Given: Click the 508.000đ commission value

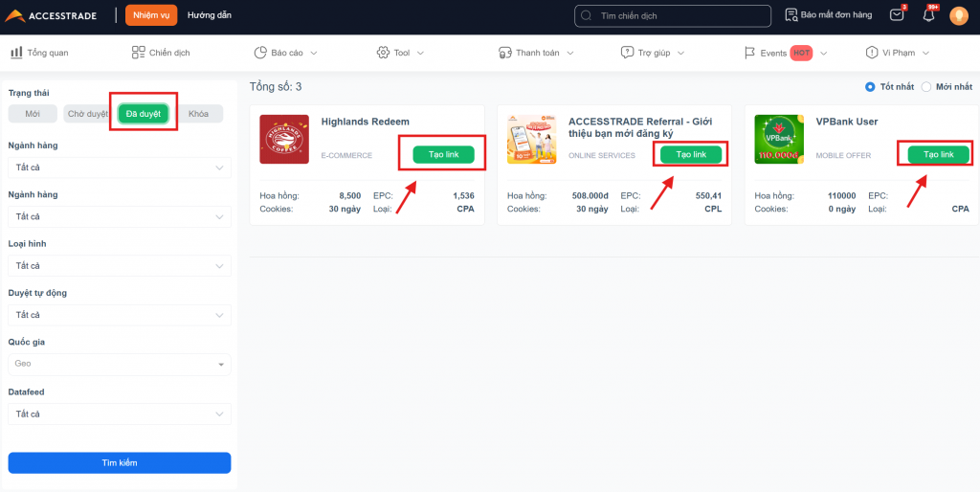Looking at the screenshot, I should pos(590,195).
